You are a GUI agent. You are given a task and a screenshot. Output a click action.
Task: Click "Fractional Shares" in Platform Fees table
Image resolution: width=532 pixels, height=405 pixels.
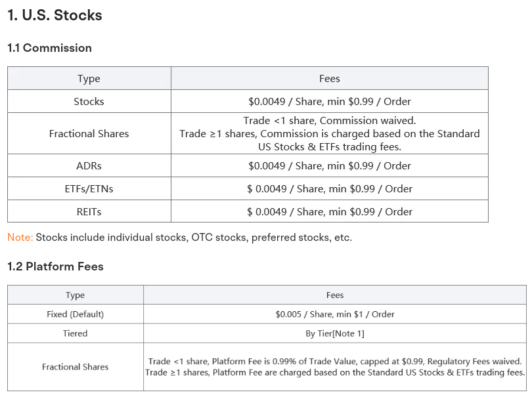[x=75, y=367]
